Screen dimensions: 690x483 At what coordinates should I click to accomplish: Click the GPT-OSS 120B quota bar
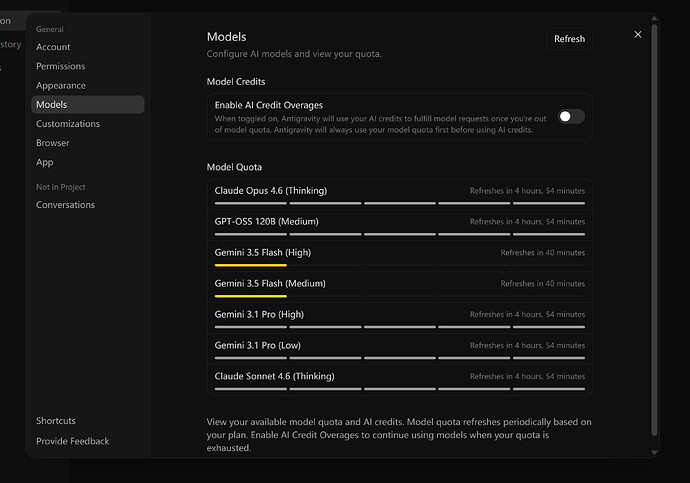click(400, 234)
